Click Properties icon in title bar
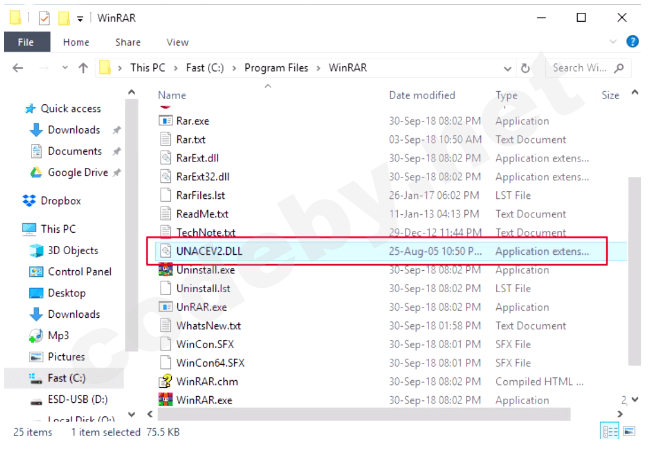This screenshot has height=454, width=649. (44, 18)
